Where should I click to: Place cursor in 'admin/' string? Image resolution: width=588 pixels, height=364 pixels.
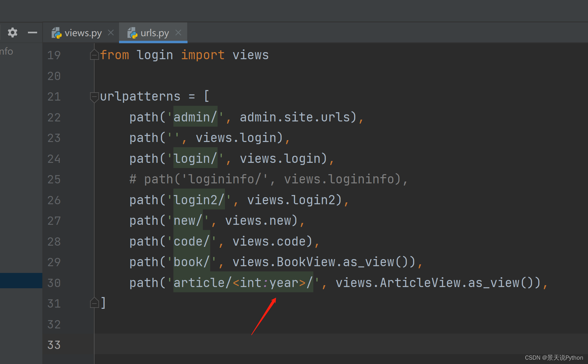point(195,117)
